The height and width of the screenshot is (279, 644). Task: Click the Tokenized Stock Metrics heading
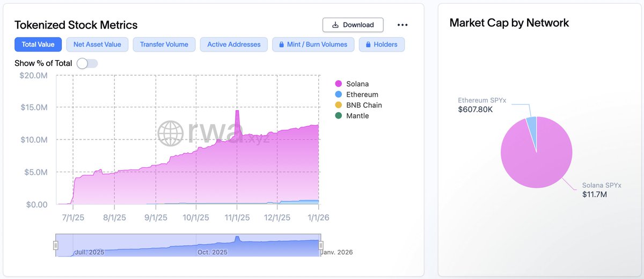(x=76, y=25)
